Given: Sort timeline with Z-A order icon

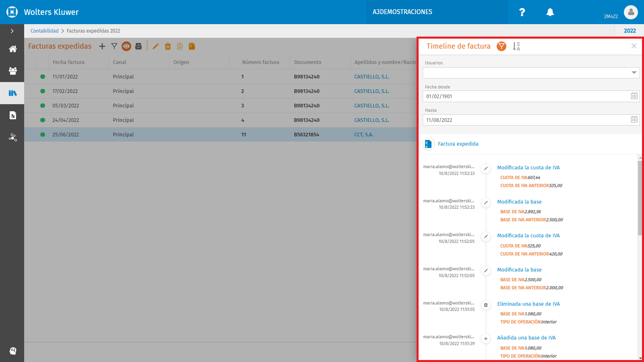Looking at the screenshot, I should coord(516,46).
